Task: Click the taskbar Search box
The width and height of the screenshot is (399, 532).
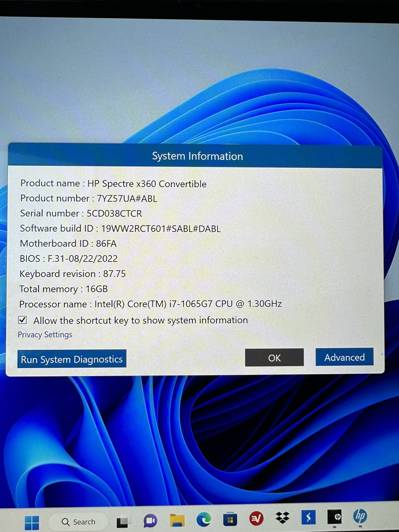Action: (78, 522)
